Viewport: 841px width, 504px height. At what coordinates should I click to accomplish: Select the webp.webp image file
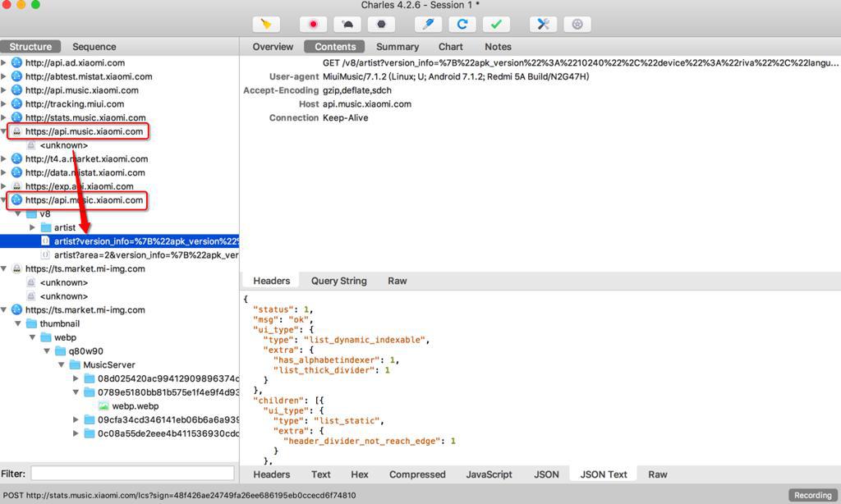click(x=135, y=405)
